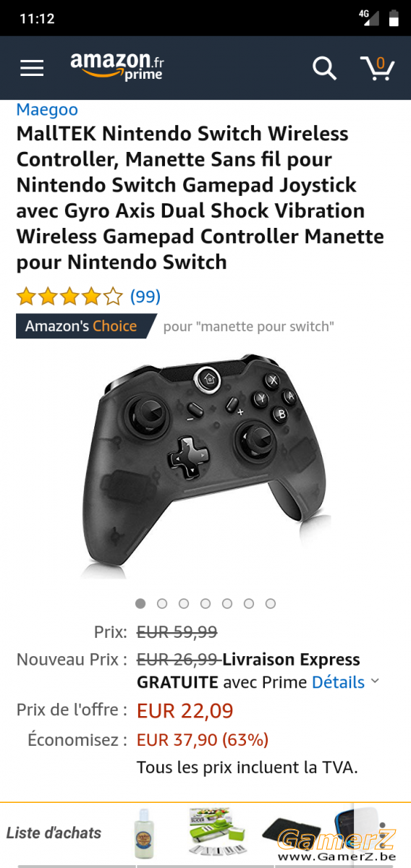Select the second image carousel dot
The height and width of the screenshot is (868, 411).
click(x=162, y=603)
